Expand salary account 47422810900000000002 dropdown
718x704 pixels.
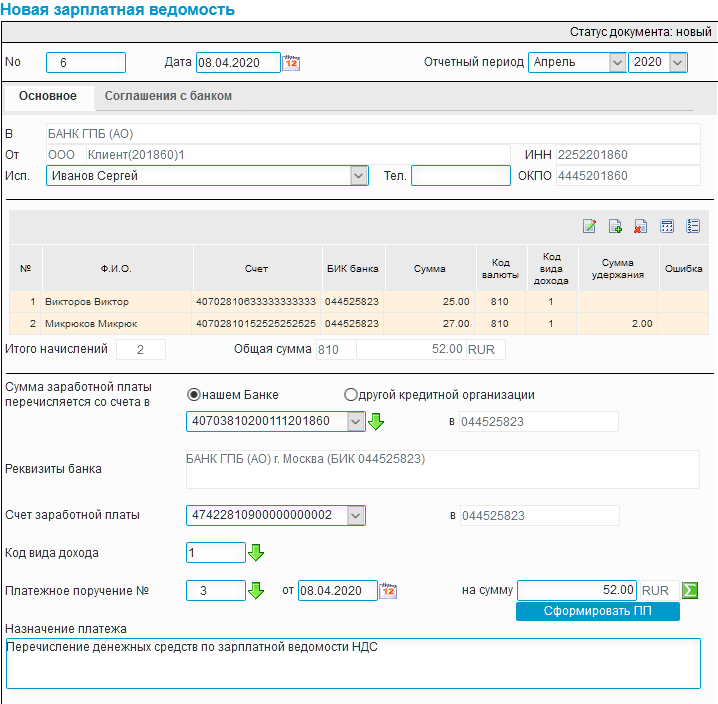click(x=356, y=516)
